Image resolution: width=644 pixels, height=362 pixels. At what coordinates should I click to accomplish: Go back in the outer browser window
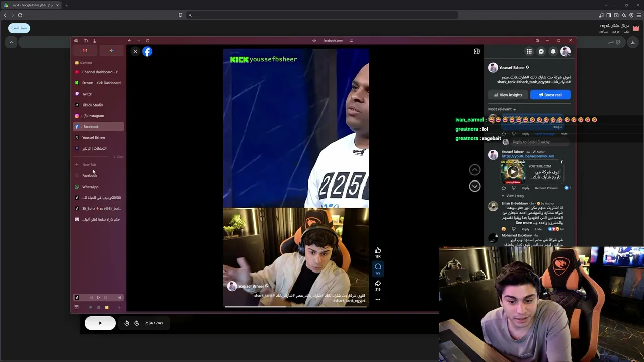[x=5, y=15]
